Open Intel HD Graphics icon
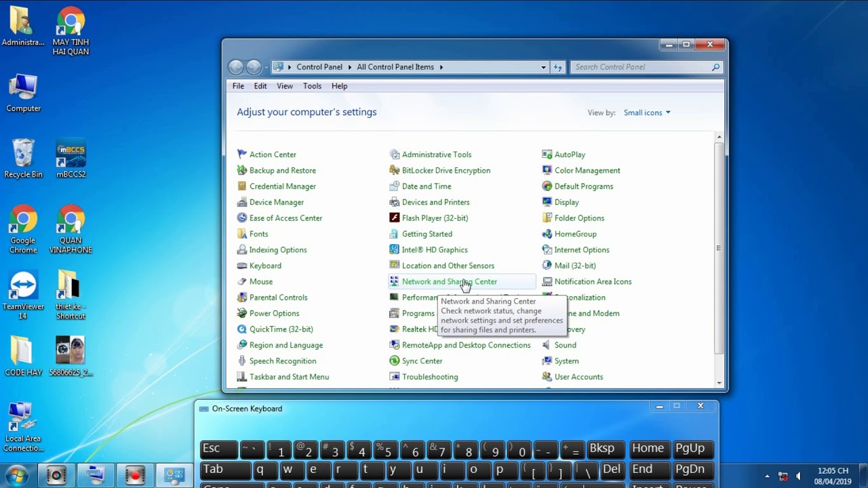This screenshot has width=868, height=488. 395,249
